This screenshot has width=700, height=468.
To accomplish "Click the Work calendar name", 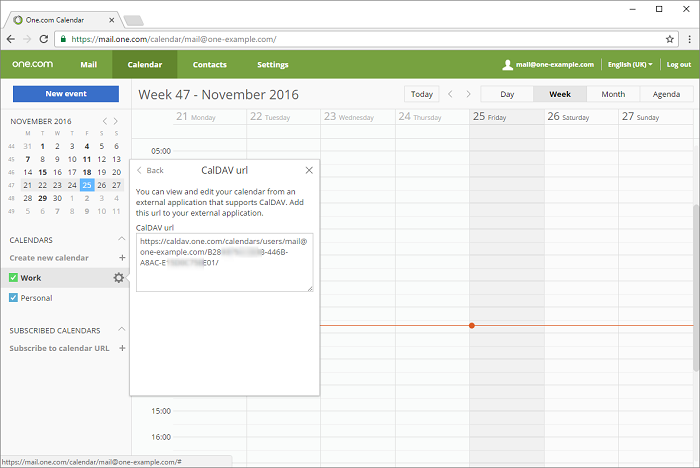I will pyautogui.click(x=31, y=278).
